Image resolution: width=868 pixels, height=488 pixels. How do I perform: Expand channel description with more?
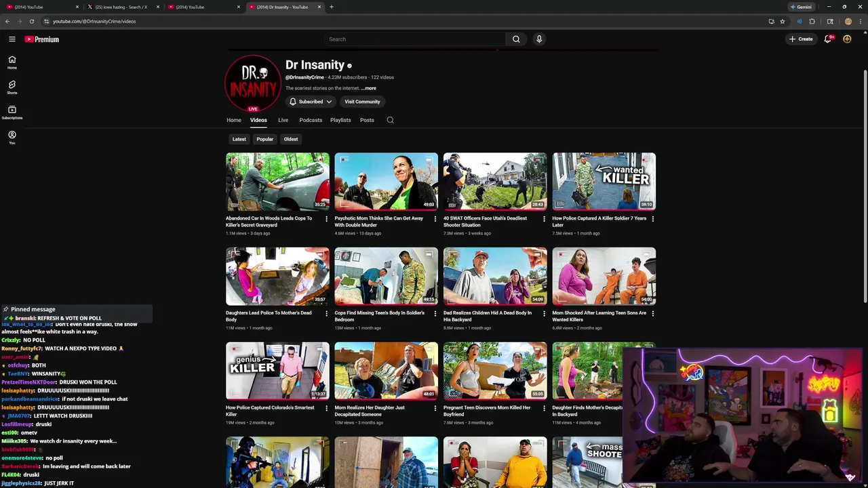pyautogui.click(x=369, y=88)
